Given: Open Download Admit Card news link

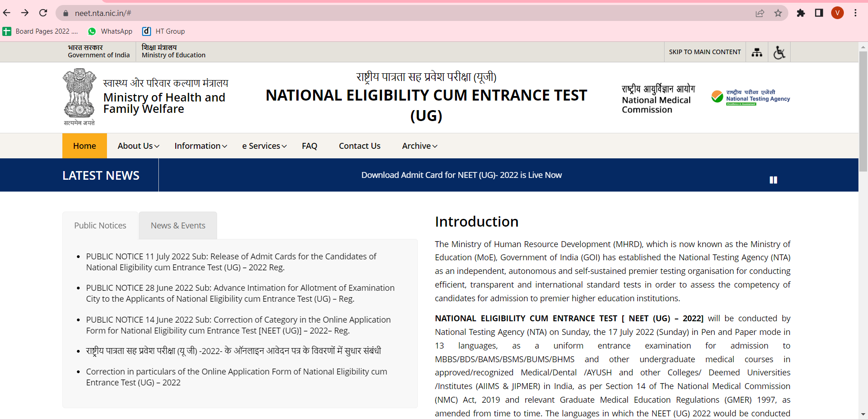Looking at the screenshot, I should click(x=462, y=175).
